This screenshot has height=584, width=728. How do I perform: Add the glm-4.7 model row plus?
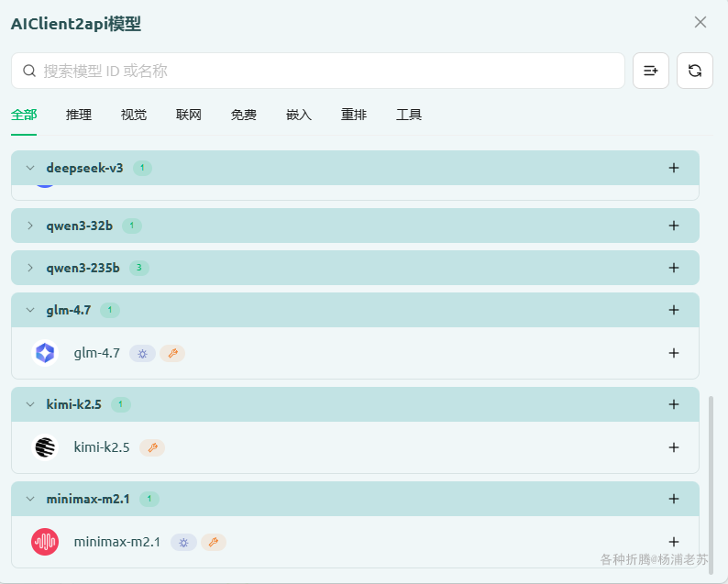coord(674,353)
